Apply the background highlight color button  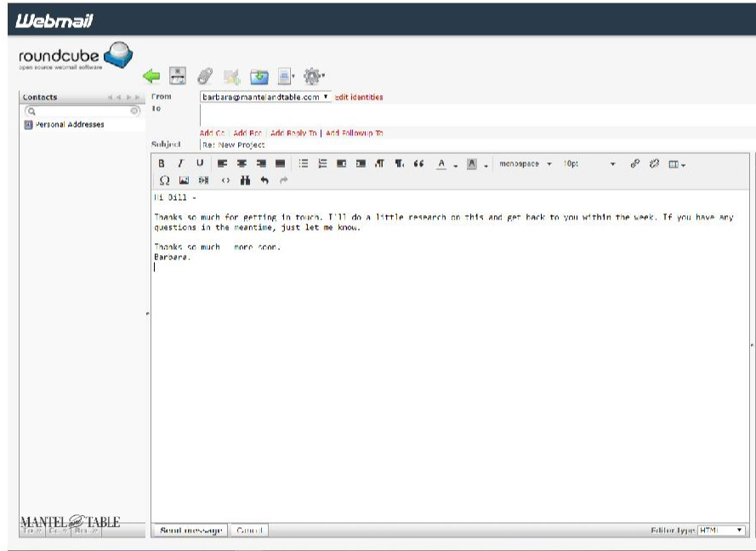coord(472,164)
